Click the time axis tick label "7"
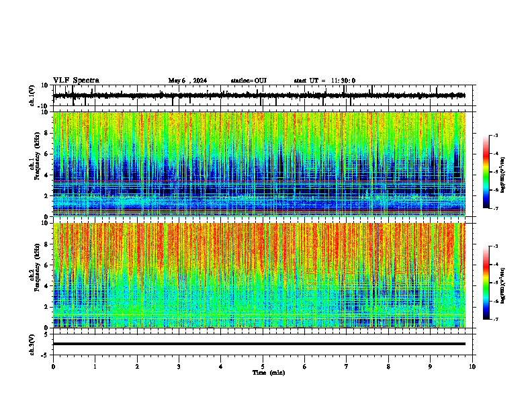Viewport: 532px width, 411px height. (x=347, y=367)
